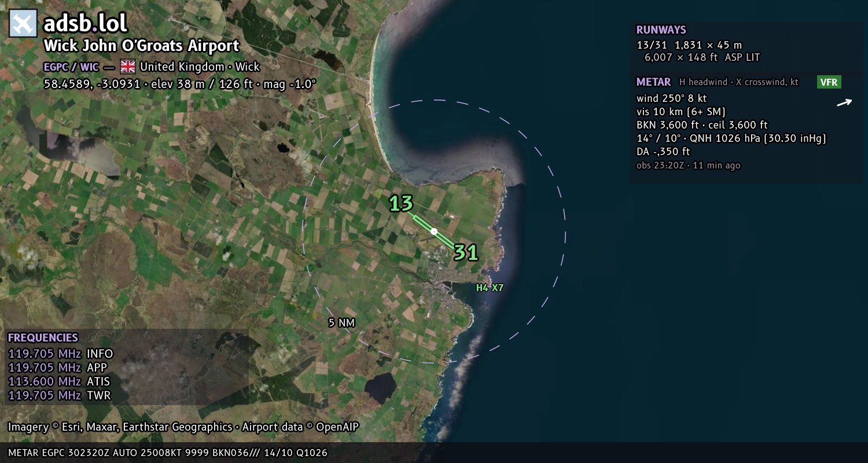Image resolution: width=868 pixels, height=463 pixels.
Task: Click the RUNWAYS section heading
Action: tap(661, 30)
